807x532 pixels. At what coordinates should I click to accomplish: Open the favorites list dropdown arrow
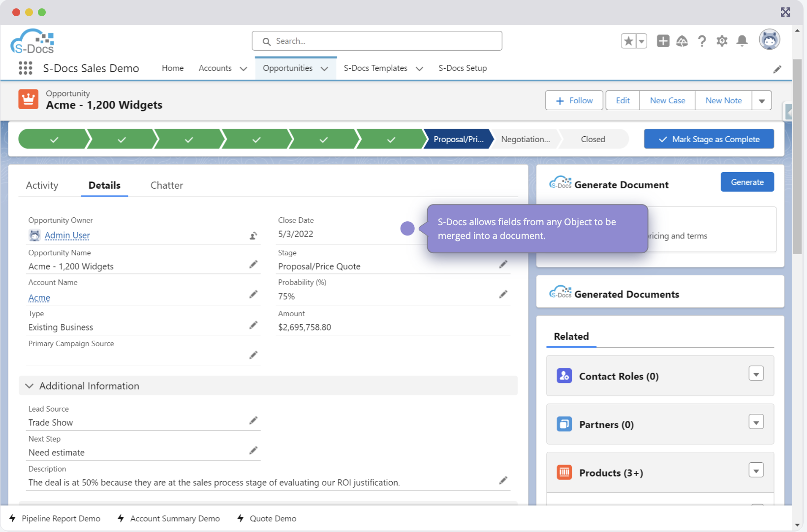[x=641, y=41]
